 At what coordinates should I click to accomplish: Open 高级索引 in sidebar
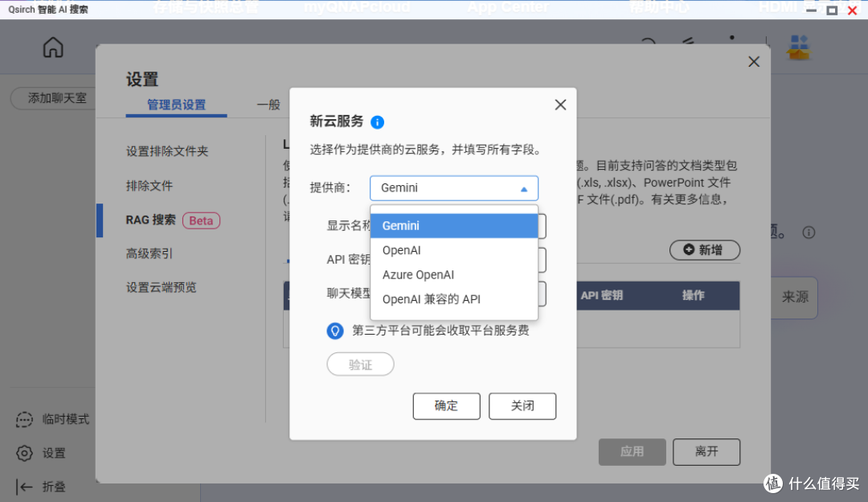pos(149,253)
